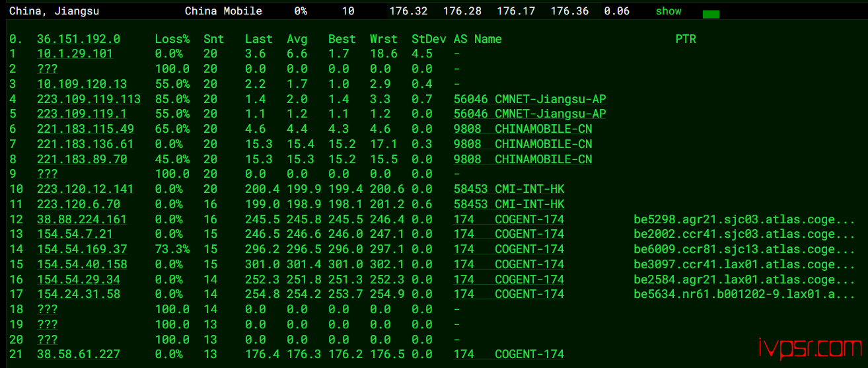
Task: Click the green 'show' link
Action: pyautogui.click(x=669, y=11)
